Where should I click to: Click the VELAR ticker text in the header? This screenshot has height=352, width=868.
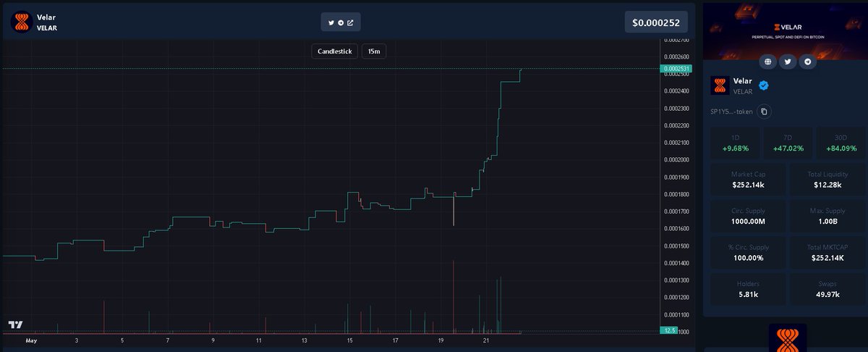tap(46, 28)
